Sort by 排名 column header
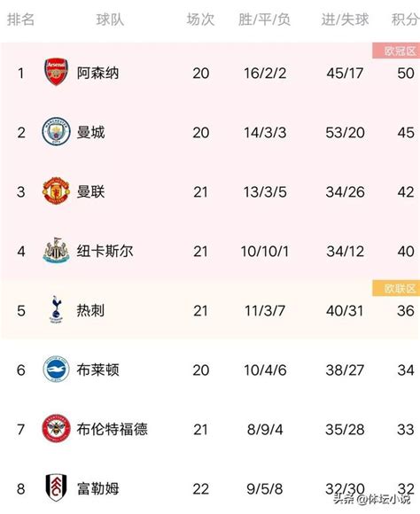420x514 pixels. (20, 19)
